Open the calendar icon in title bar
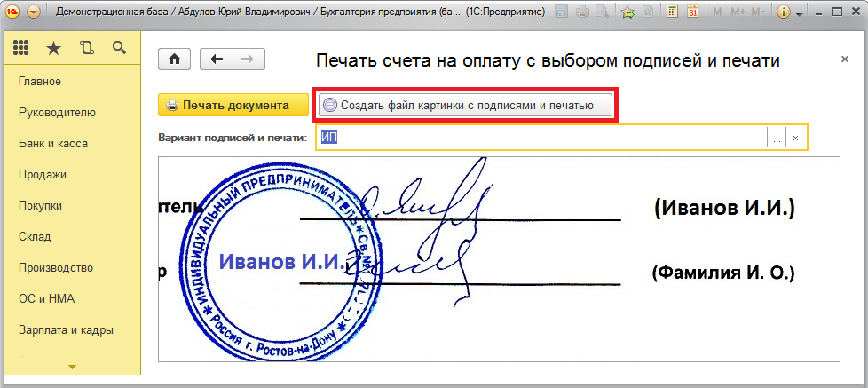Viewport: 868px width, 388px height. click(693, 12)
